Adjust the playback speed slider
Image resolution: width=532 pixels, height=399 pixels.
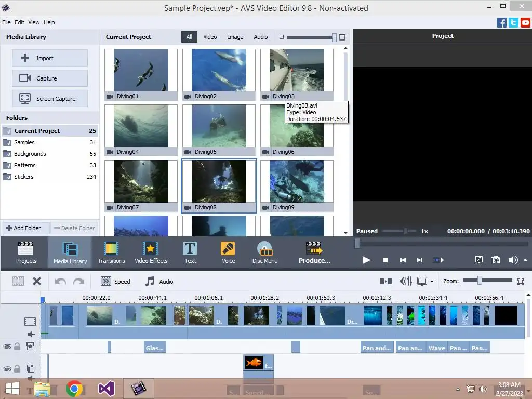(x=405, y=231)
